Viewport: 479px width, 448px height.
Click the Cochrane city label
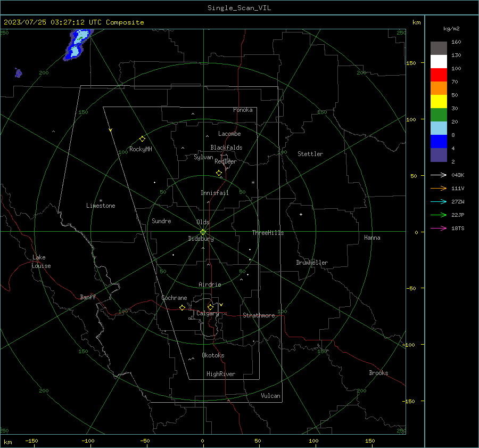click(x=174, y=298)
